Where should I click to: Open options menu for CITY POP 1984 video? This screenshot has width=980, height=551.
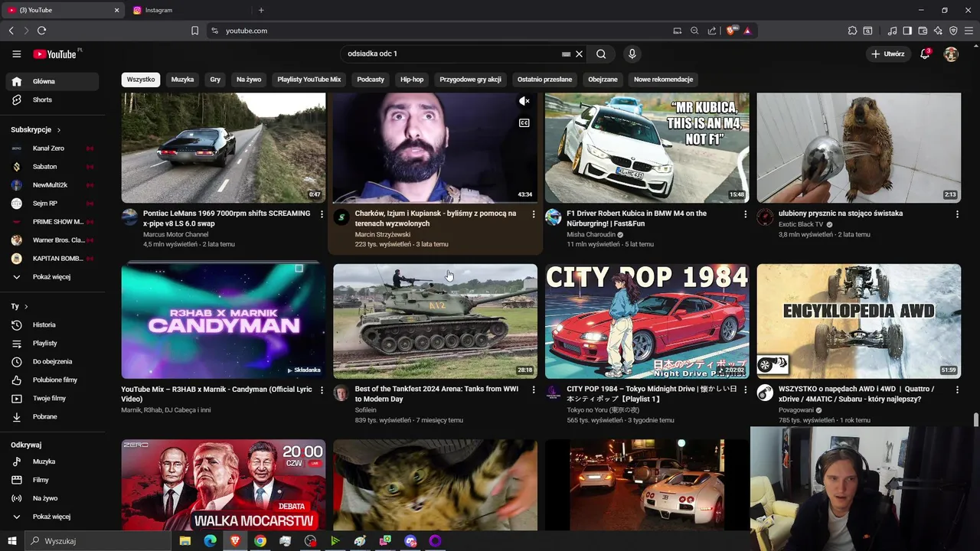click(x=745, y=390)
